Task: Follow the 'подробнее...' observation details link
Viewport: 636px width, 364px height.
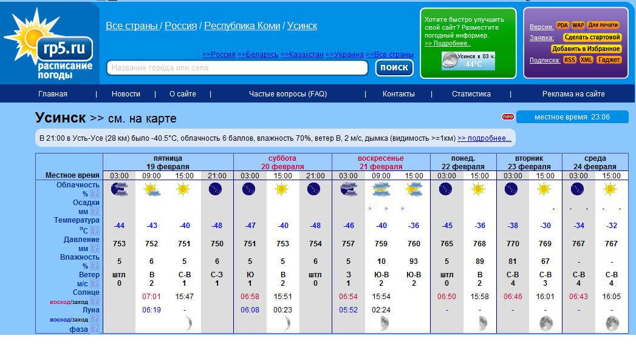Action: 484,138
